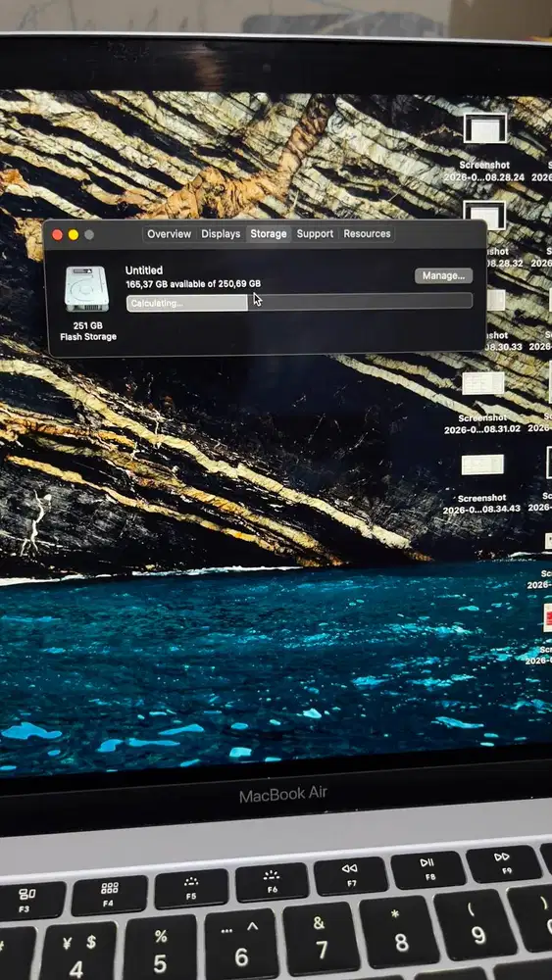Click Screenshot 08.34.43 desktop icon
Image resolution: width=552 pixels, height=980 pixels.
coord(482,465)
